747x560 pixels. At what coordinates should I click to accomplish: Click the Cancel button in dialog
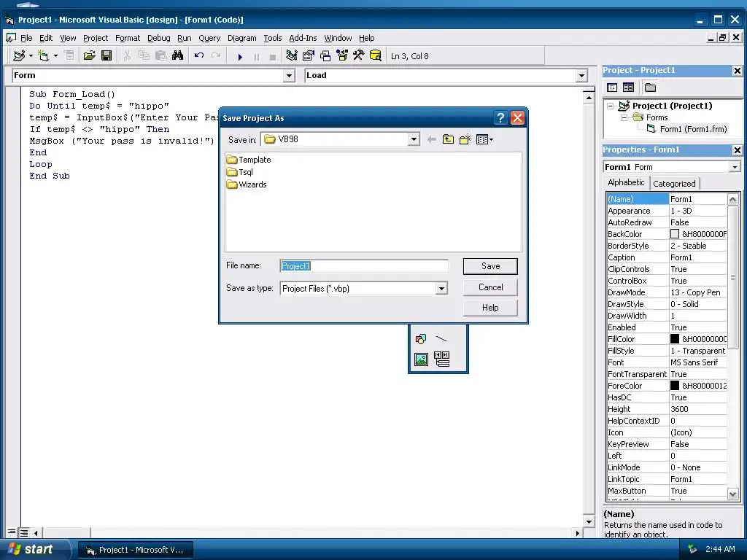click(x=490, y=287)
